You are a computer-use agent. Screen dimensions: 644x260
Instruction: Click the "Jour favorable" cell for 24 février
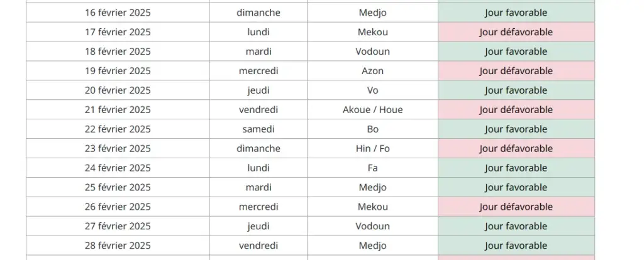[516, 168]
